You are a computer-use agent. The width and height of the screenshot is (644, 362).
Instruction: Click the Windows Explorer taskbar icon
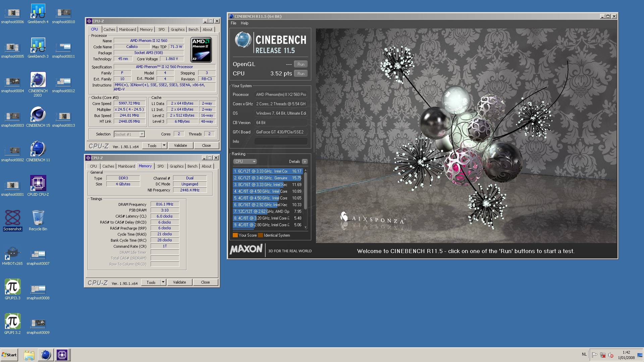pos(29,355)
